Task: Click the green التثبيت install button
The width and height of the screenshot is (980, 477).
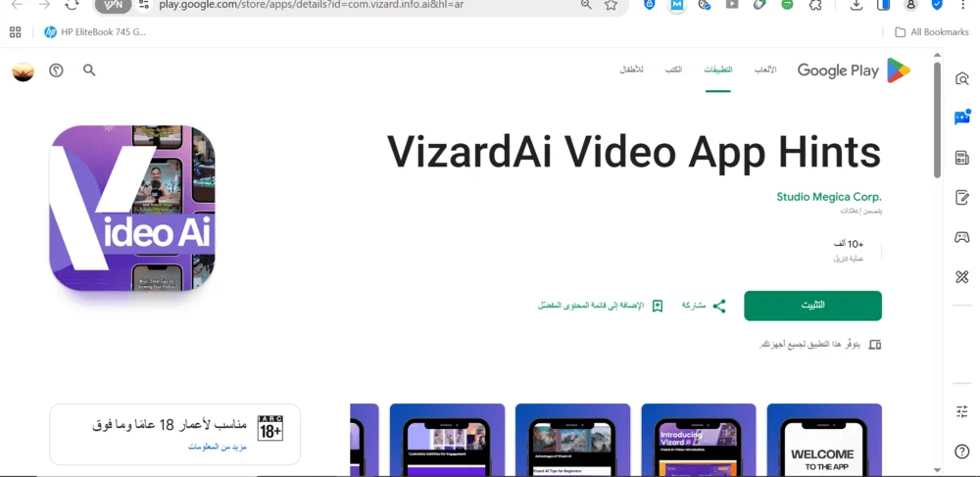Action: (812, 306)
